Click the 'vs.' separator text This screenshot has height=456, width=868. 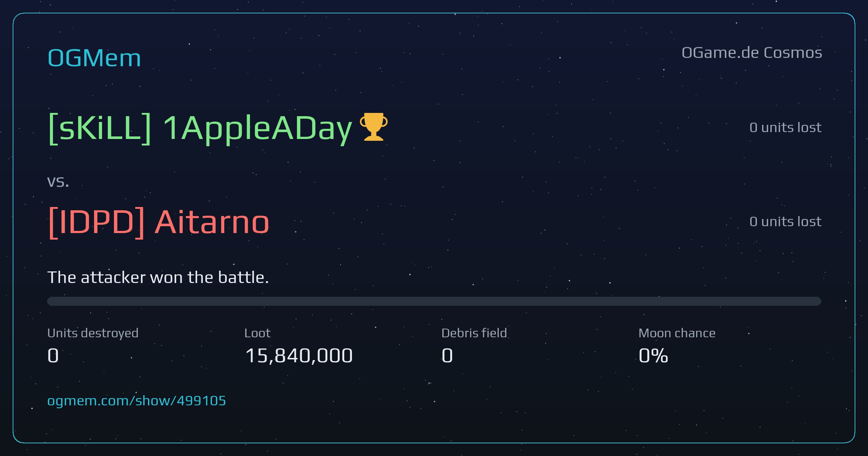(58, 182)
